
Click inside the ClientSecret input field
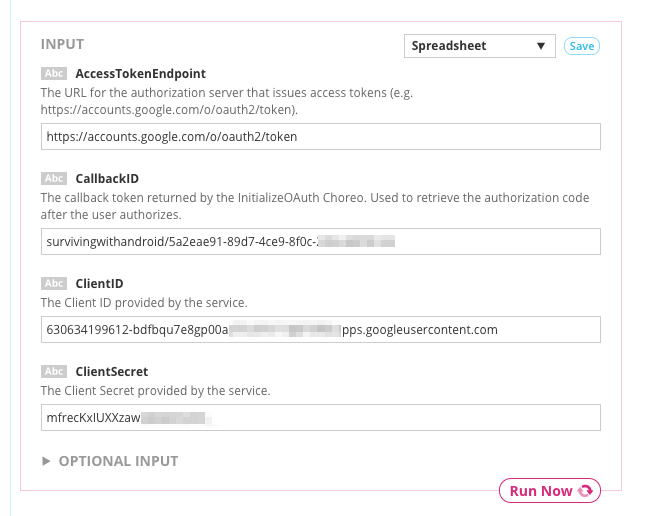pyautogui.click(x=321, y=418)
